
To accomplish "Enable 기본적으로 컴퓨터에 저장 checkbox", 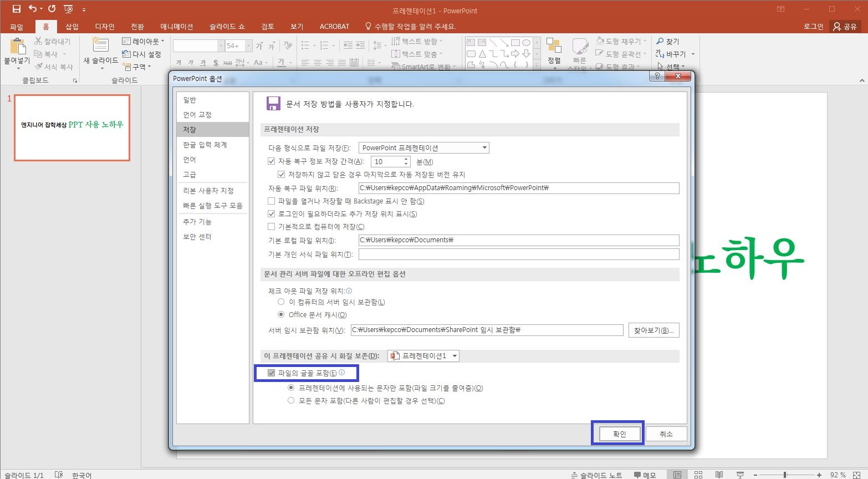I will point(272,226).
